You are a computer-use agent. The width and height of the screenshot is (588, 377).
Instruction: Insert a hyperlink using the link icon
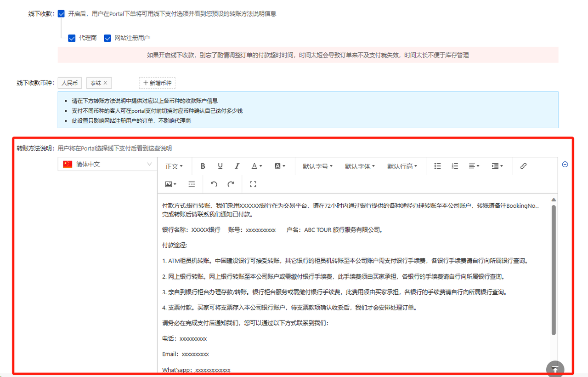(x=523, y=166)
